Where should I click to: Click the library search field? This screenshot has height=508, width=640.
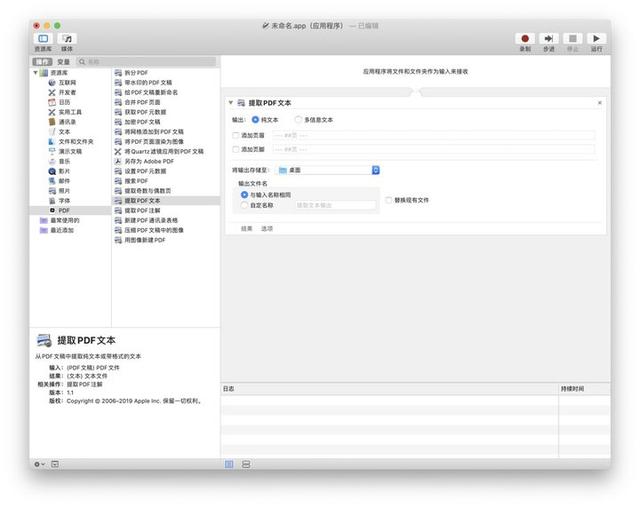click(x=146, y=62)
